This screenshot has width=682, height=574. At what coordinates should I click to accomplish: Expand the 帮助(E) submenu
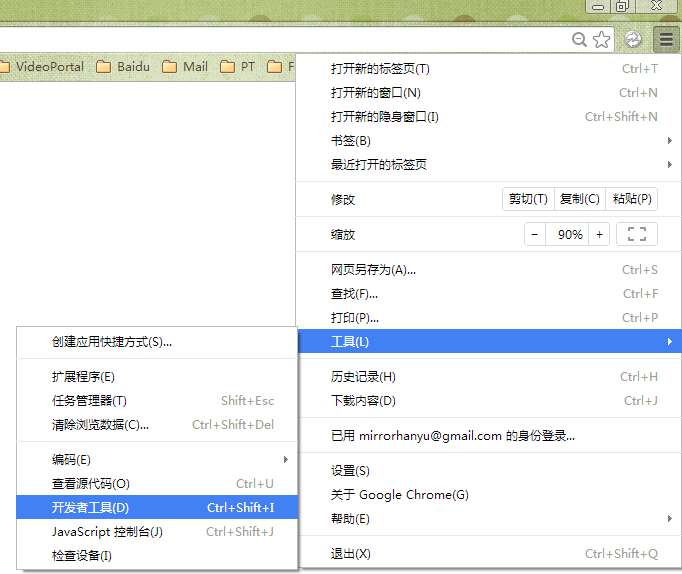(489, 518)
